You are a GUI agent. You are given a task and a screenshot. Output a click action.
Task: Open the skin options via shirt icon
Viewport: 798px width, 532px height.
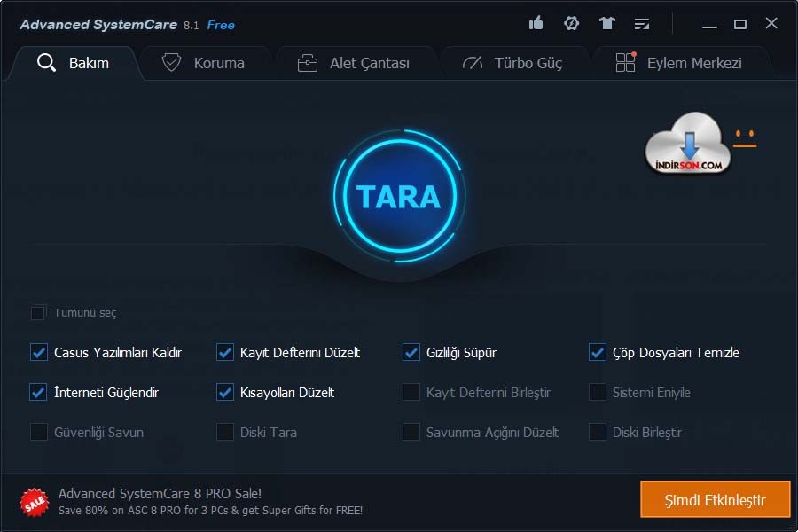[x=606, y=23]
